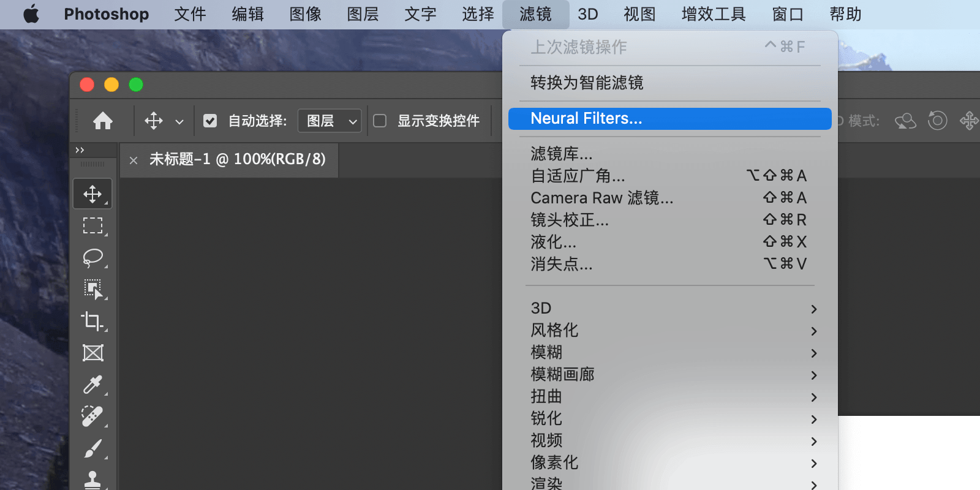Choose Neural Filters... from menu
This screenshot has width=980, height=490.
click(x=670, y=119)
